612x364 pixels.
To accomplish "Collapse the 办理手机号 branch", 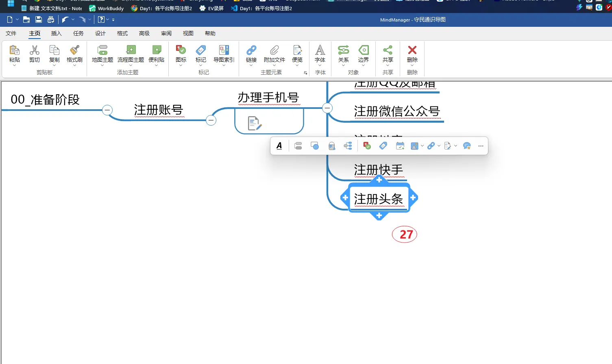I will pos(327,108).
